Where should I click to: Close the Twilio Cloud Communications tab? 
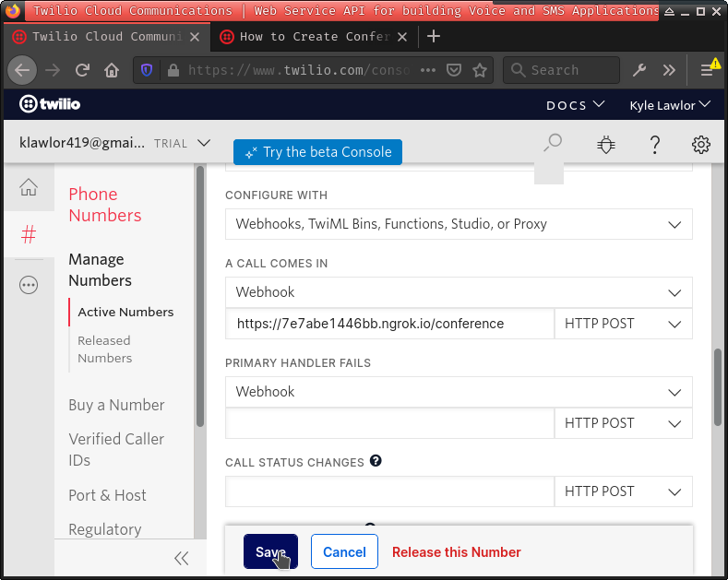(x=195, y=37)
